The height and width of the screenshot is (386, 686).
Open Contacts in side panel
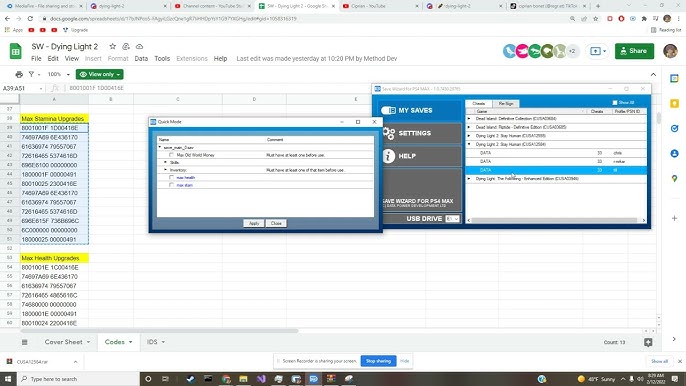[674, 154]
